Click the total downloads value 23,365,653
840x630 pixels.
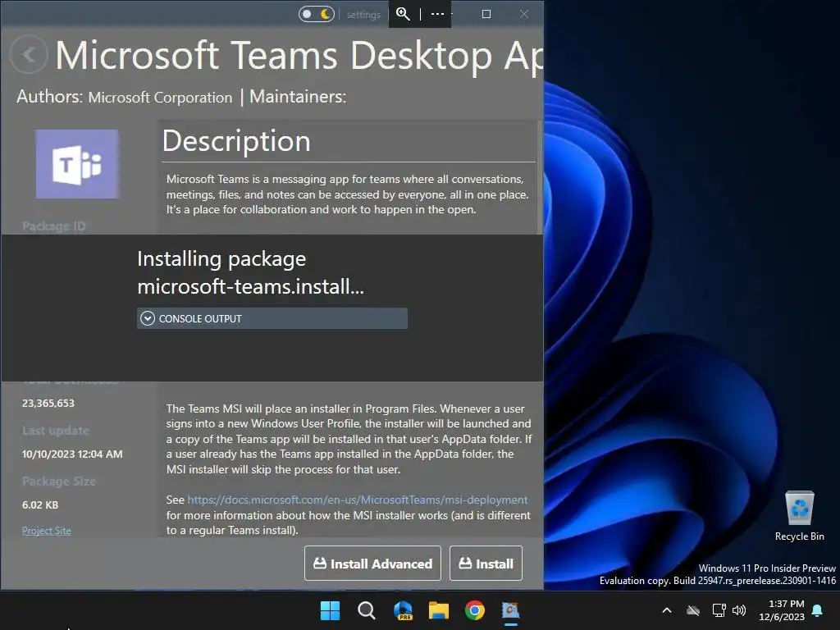[x=48, y=403]
